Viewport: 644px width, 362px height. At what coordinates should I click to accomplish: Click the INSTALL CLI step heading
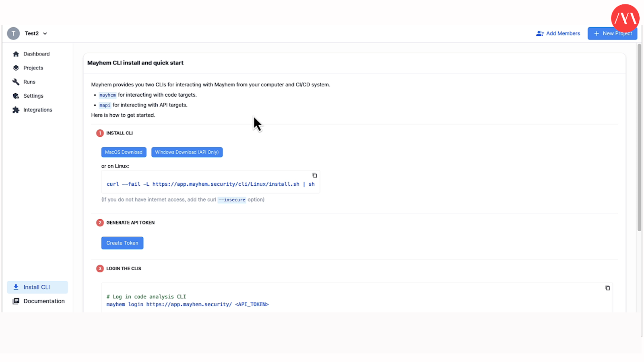[119, 133]
